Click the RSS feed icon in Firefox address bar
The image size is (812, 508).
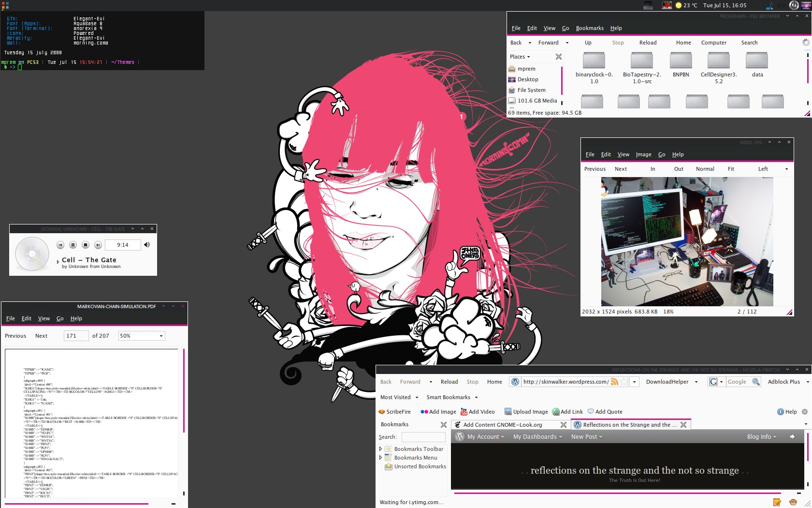(x=614, y=382)
